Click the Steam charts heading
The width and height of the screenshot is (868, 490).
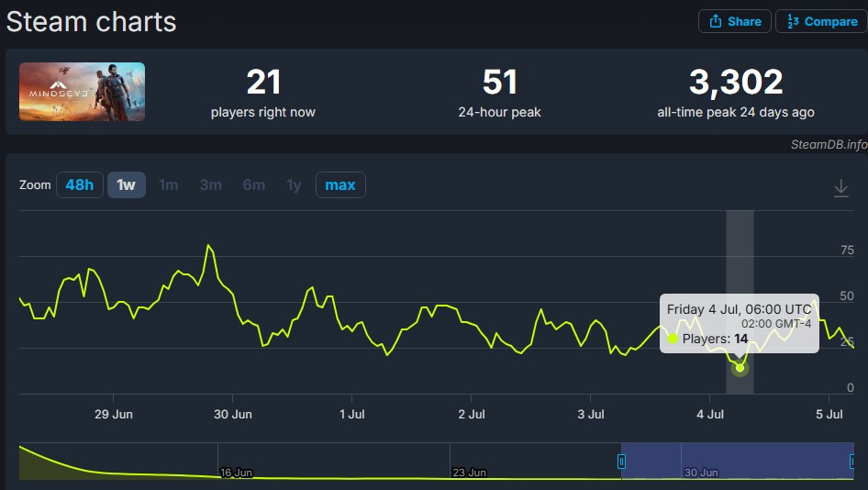point(92,22)
